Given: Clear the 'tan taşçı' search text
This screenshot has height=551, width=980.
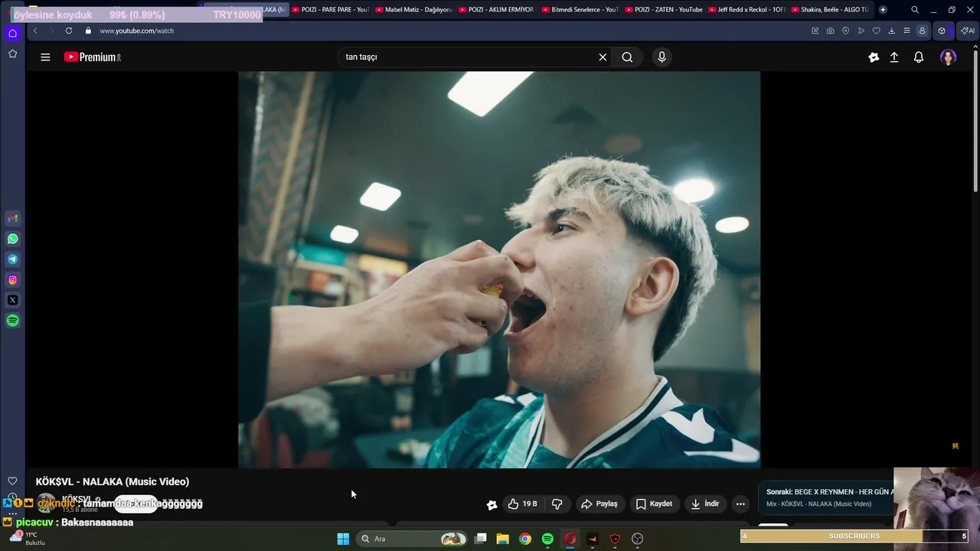Looking at the screenshot, I should pyautogui.click(x=603, y=57).
